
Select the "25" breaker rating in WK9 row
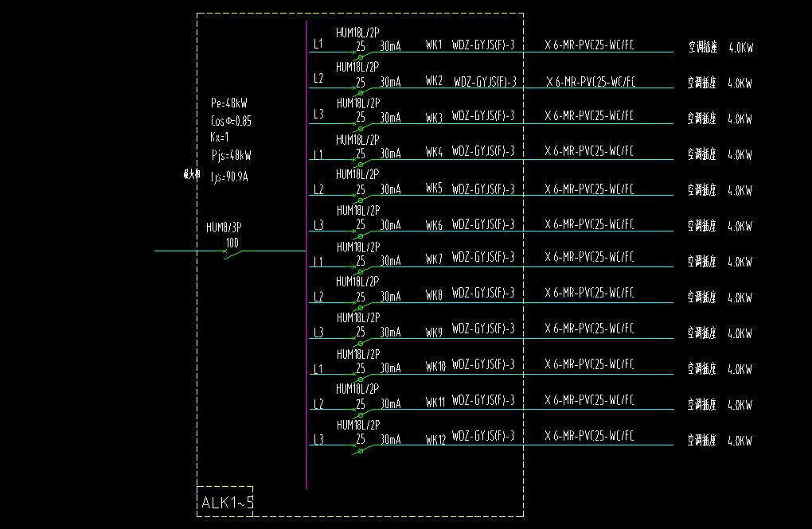pyautogui.click(x=361, y=333)
